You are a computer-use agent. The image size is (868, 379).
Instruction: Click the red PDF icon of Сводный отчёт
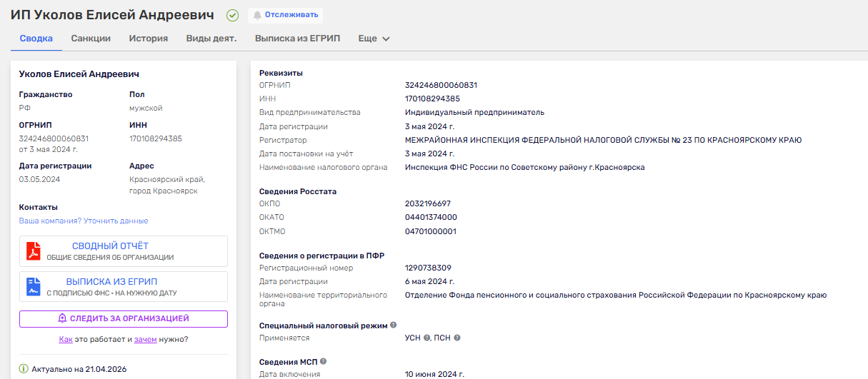[34, 251]
